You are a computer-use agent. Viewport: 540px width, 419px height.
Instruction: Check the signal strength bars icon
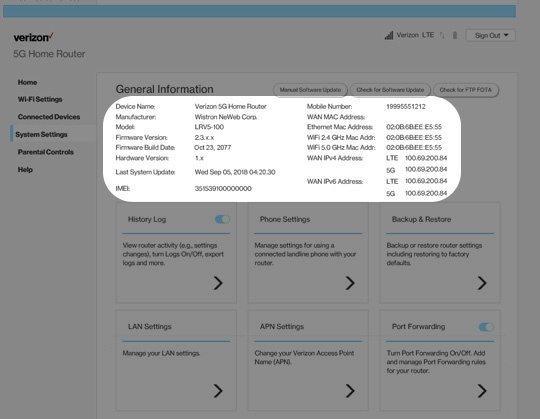[389, 35]
